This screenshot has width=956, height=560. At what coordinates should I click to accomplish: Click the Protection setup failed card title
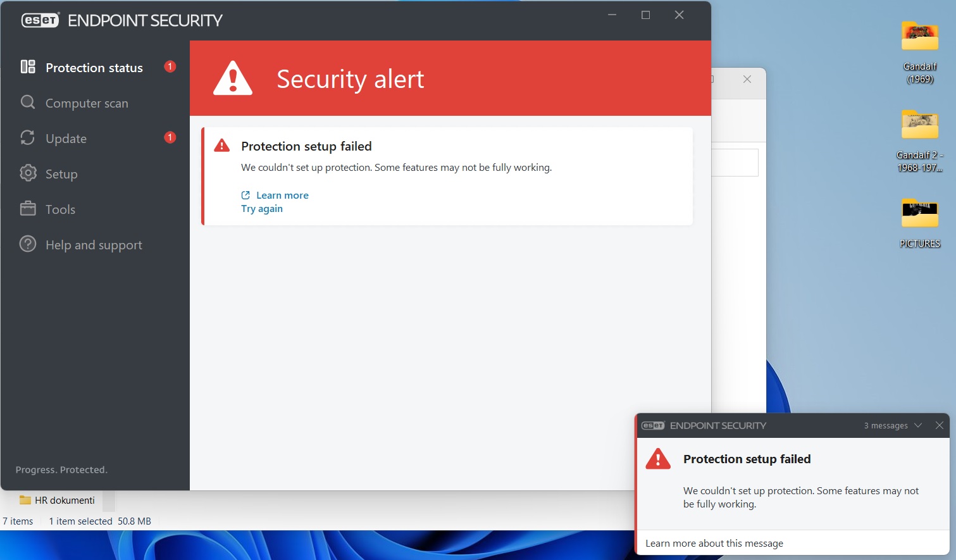point(306,146)
